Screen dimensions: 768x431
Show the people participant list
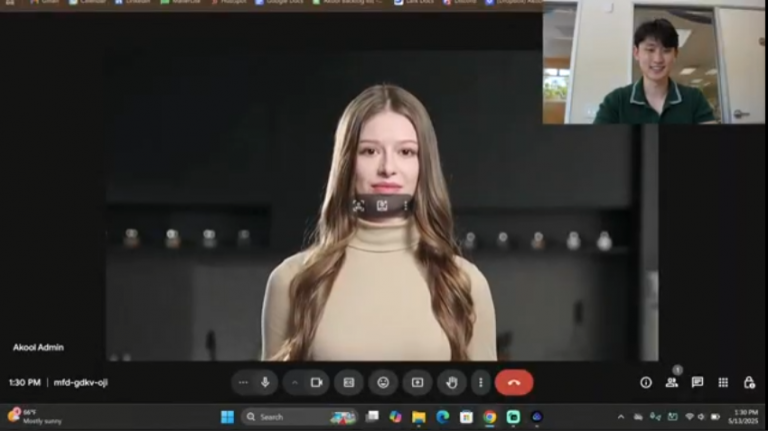[x=672, y=382]
